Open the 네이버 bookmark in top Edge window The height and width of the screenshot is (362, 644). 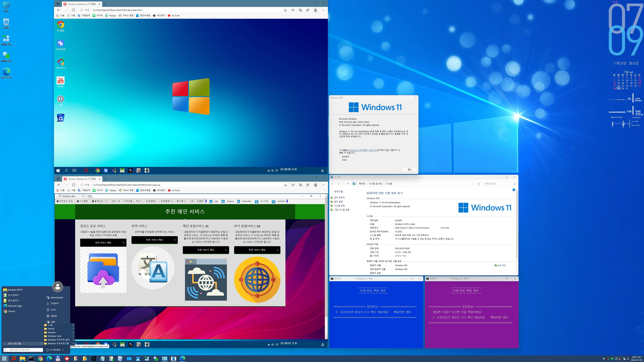(97, 15)
